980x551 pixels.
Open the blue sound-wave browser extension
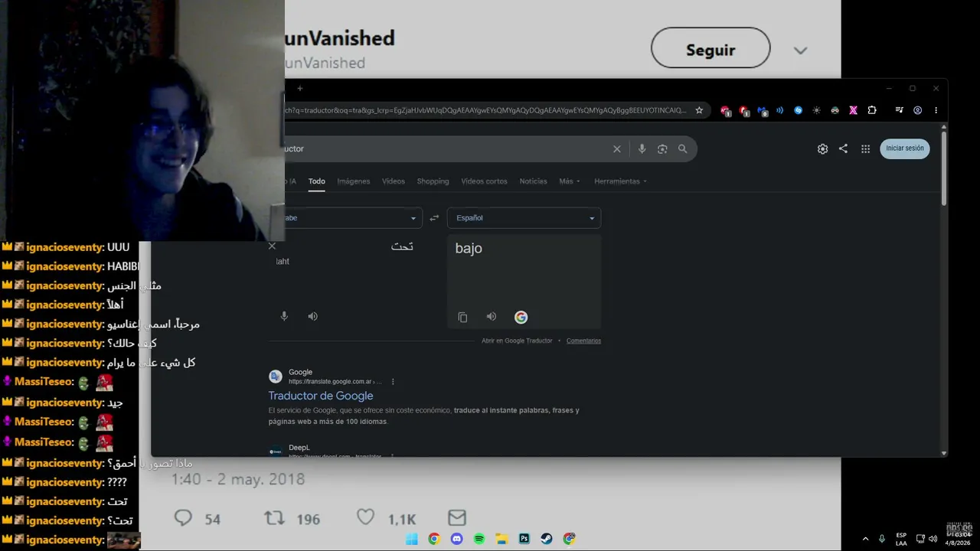tap(779, 110)
